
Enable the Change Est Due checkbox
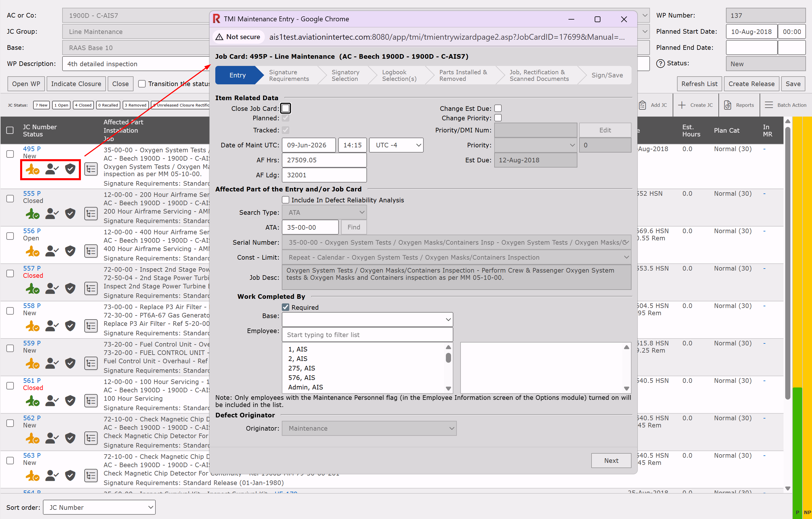[498, 109]
